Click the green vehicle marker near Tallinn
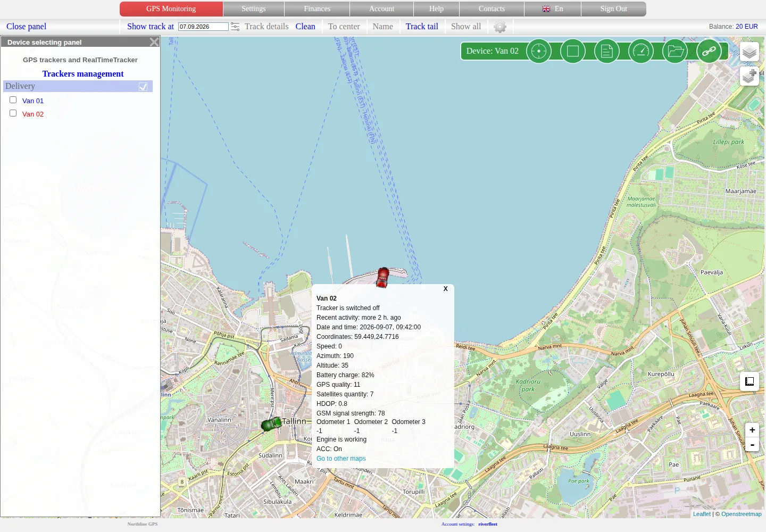The image size is (766, 532). point(271,423)
